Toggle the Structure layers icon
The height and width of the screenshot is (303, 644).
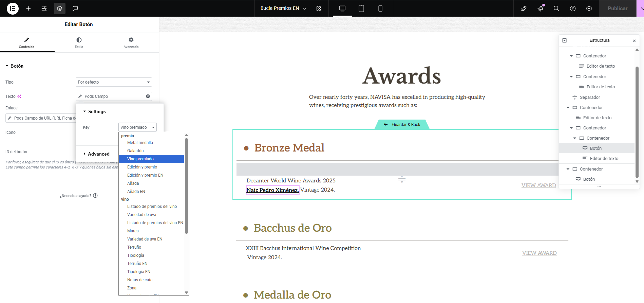click(60, 8)
